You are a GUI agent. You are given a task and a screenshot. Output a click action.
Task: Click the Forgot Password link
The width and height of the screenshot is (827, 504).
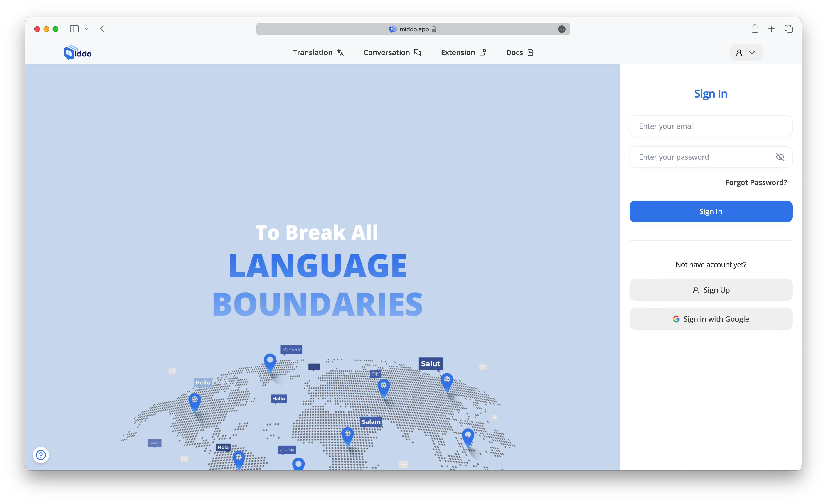tap(756, 182)
